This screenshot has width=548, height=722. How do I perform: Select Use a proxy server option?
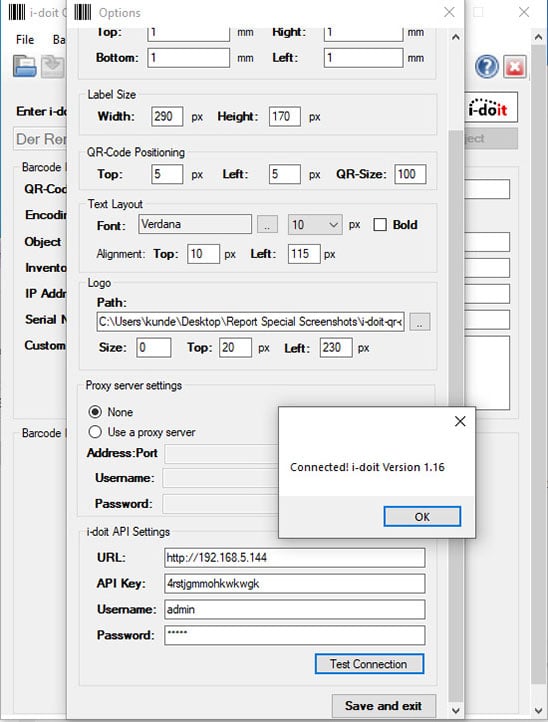pyautogui.click(x=95, y=432)
